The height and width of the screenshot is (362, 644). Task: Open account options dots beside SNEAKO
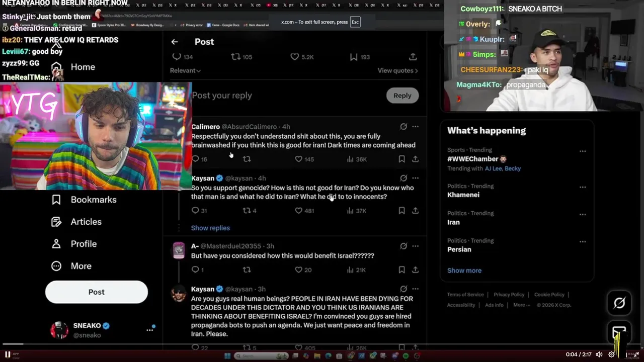149,330
